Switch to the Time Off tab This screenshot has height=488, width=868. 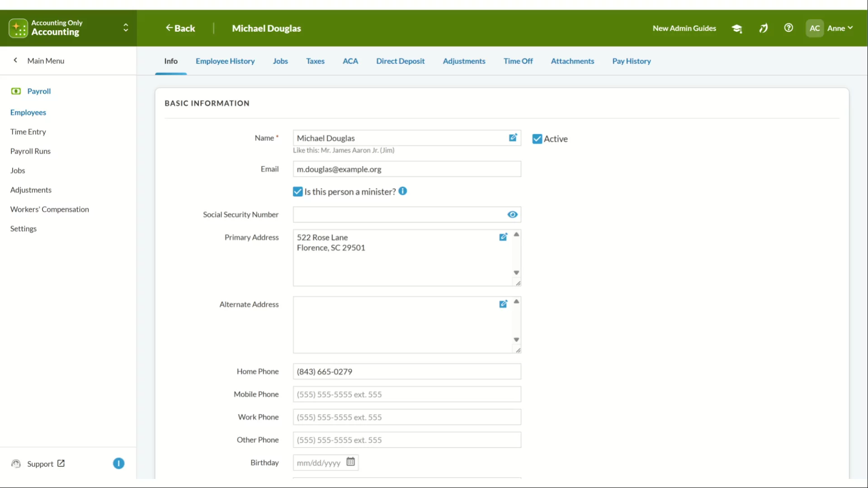tap(518, 61)
